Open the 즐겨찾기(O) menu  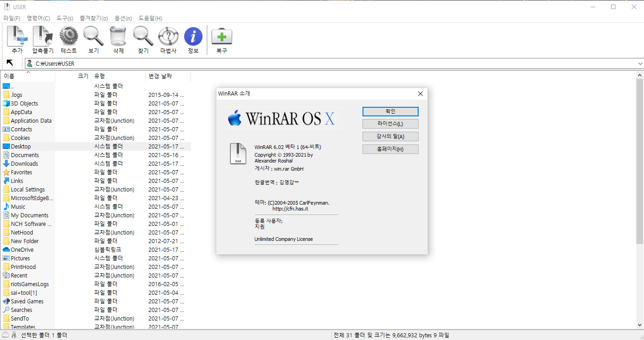(94, 18)
